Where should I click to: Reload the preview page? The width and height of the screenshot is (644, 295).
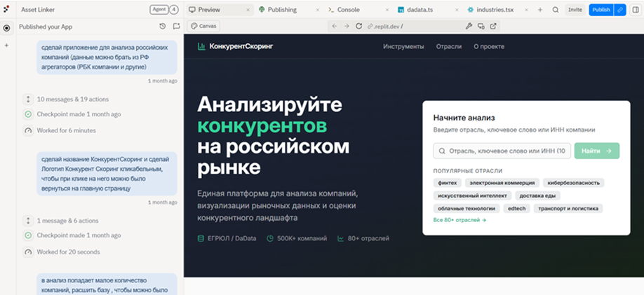coord(358,26)
